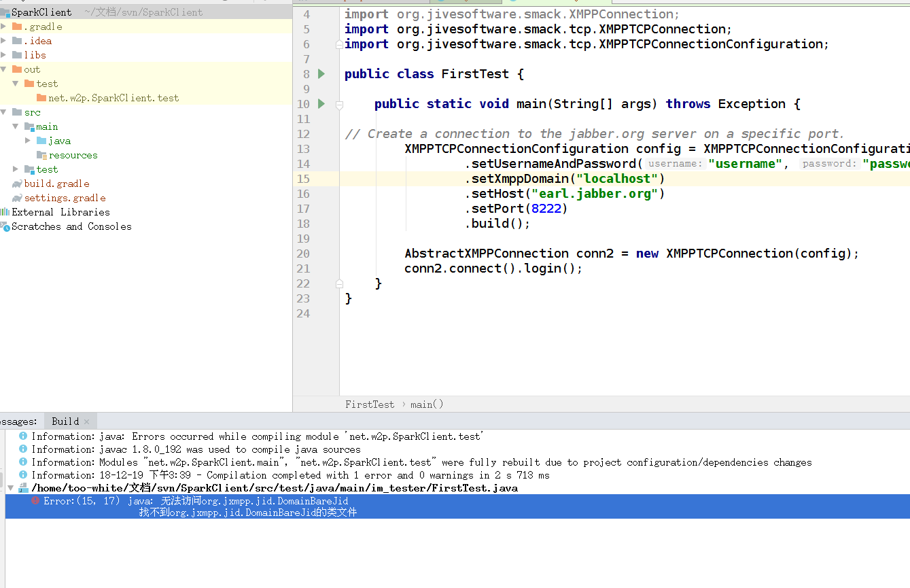Screen dimensions: 910x588
Task: Click info icon beside 'Compilation completed' message
Action: point(23,475)
